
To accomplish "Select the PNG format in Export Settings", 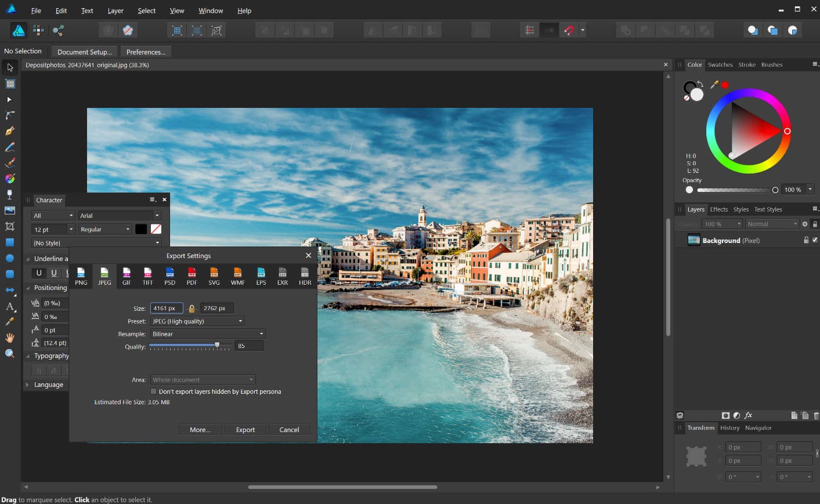I will tap(81, 275).
